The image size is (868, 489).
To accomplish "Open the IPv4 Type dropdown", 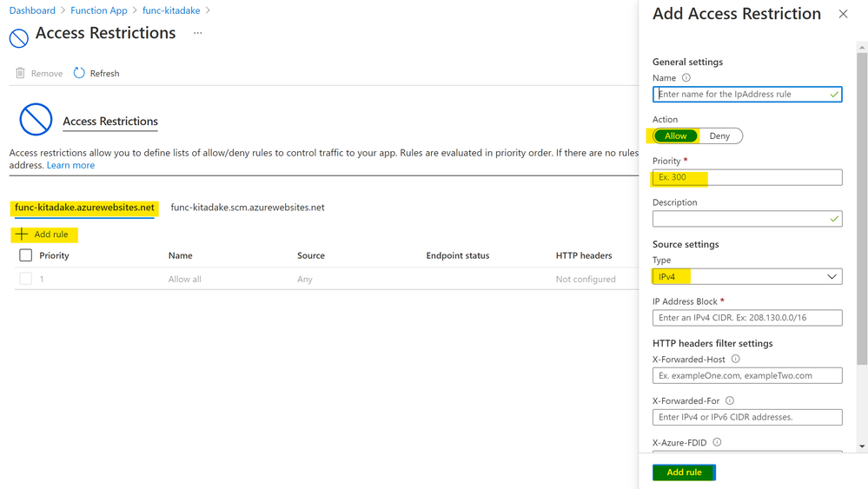I will pos(747,276).
